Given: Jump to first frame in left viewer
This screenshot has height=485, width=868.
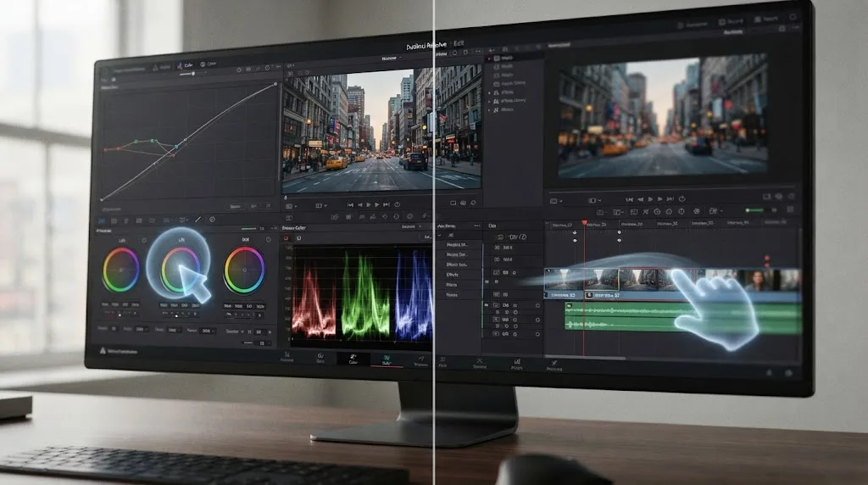Looking at the screenshot, I should [x=350, y=205].
